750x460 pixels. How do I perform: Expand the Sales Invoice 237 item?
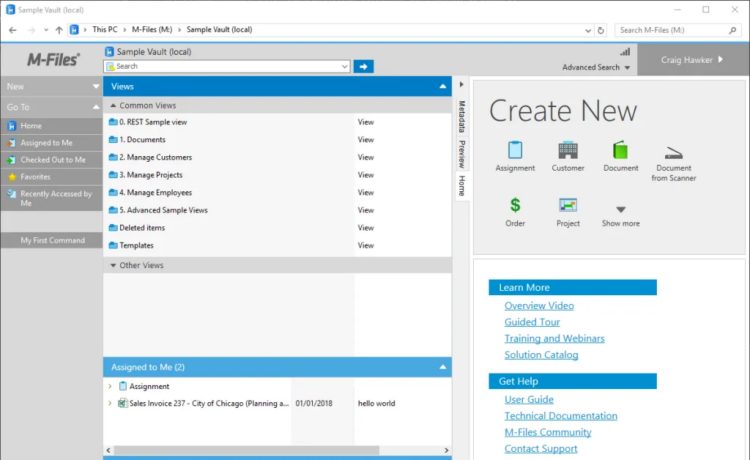[110, 404]
